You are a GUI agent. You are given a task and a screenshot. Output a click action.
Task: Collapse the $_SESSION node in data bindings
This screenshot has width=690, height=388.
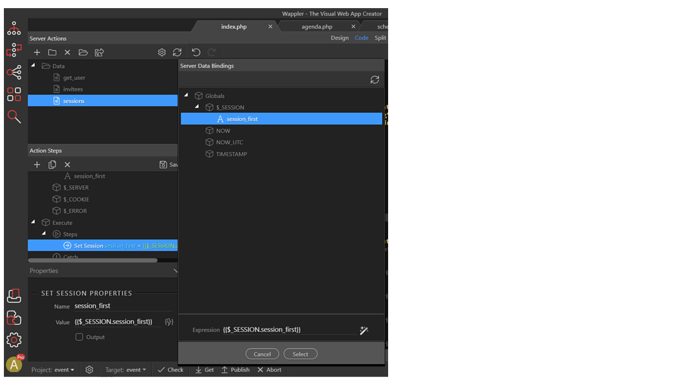click(197, 106)
